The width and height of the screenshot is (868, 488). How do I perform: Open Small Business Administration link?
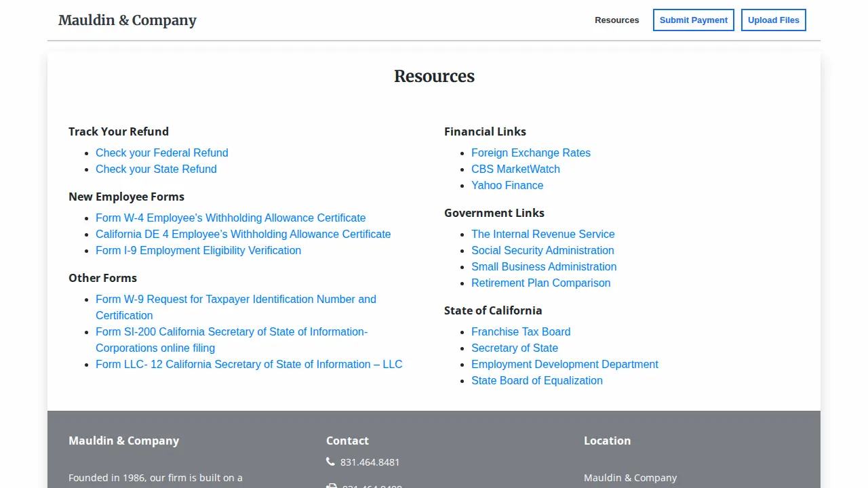tap(544, 266)
